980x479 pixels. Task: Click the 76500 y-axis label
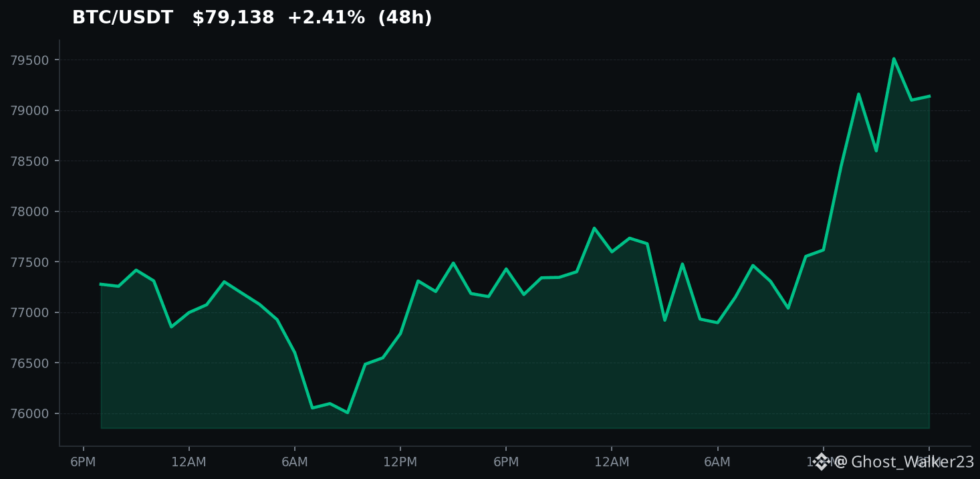[30, 363]
